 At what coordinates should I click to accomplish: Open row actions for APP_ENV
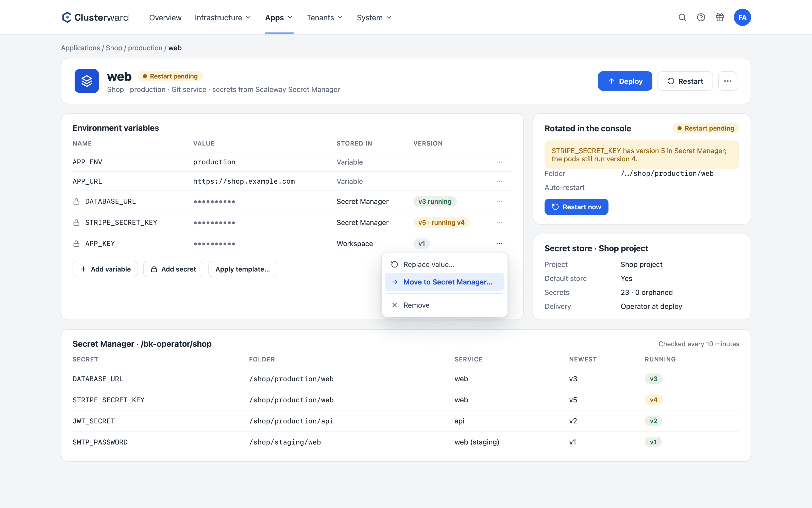[x=499, y=162]
